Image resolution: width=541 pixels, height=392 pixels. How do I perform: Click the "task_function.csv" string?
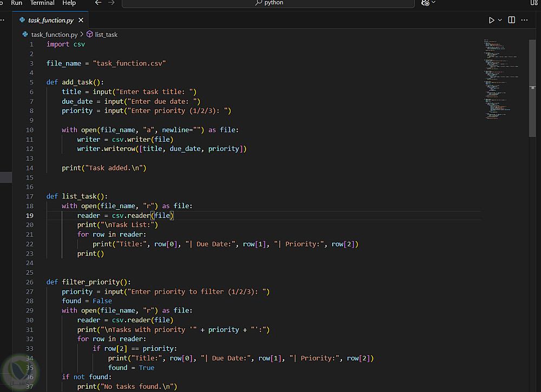[129, 63]
